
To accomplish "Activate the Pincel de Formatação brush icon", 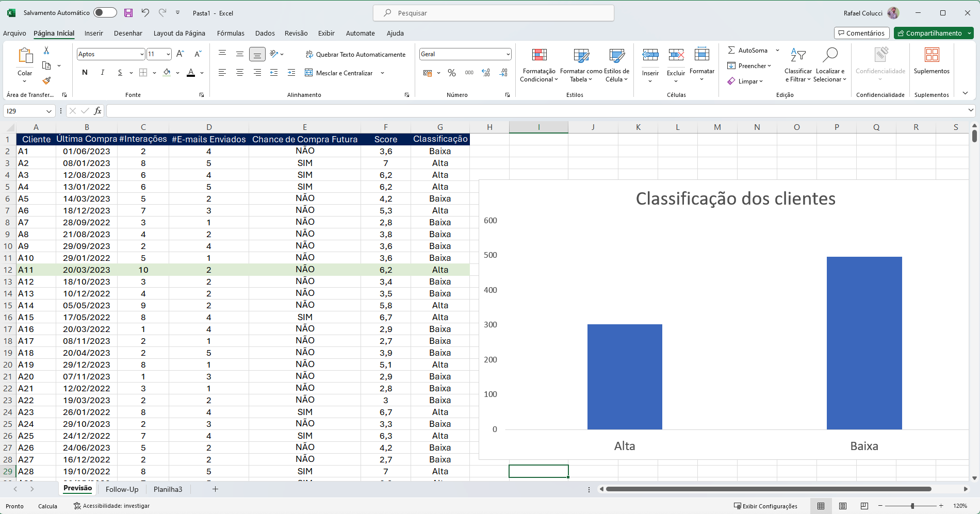I will 45,81.
